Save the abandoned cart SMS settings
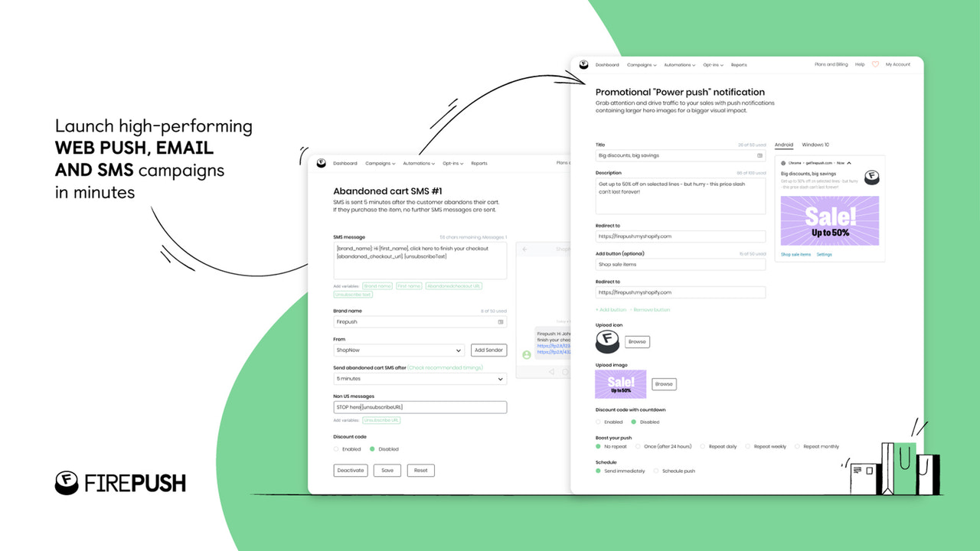 coord(387,471)
